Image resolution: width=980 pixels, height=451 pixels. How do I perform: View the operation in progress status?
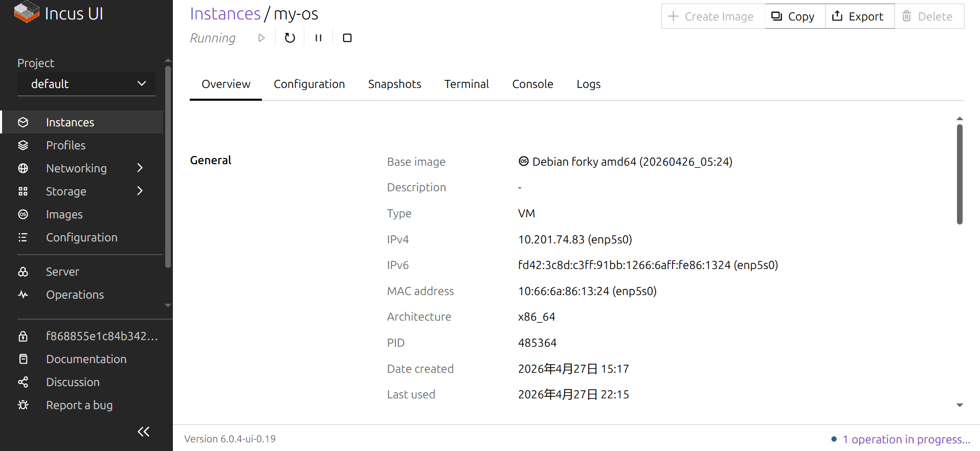906,439
